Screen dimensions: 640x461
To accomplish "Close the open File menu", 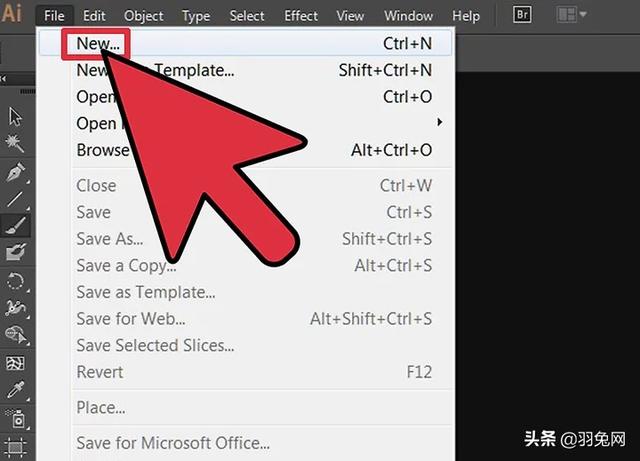I will 54,16.
